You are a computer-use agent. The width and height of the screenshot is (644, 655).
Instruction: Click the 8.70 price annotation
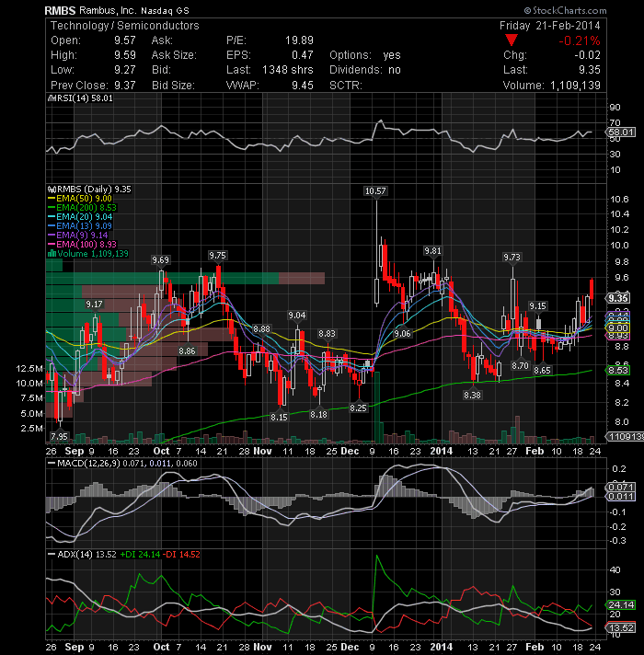tap(521, 365)
